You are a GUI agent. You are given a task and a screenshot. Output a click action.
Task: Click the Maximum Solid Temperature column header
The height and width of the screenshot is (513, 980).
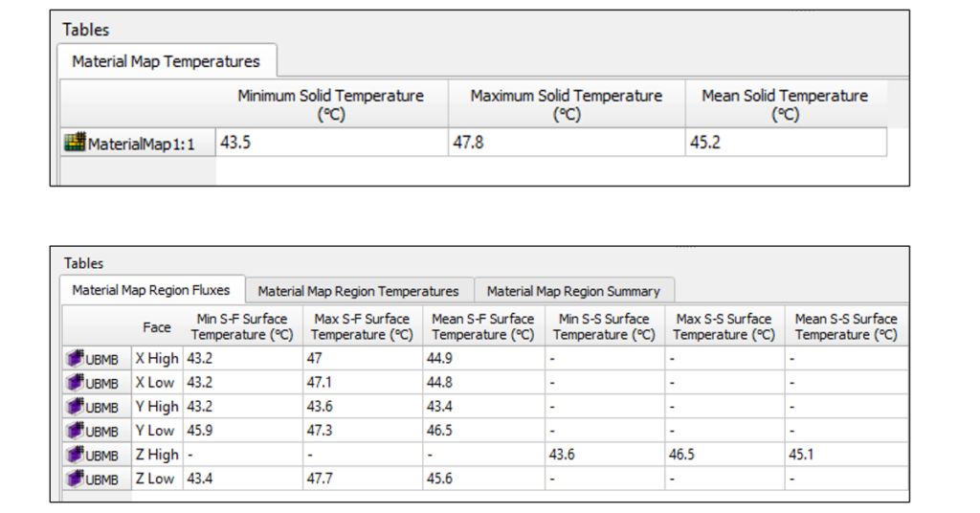[566, 104]
